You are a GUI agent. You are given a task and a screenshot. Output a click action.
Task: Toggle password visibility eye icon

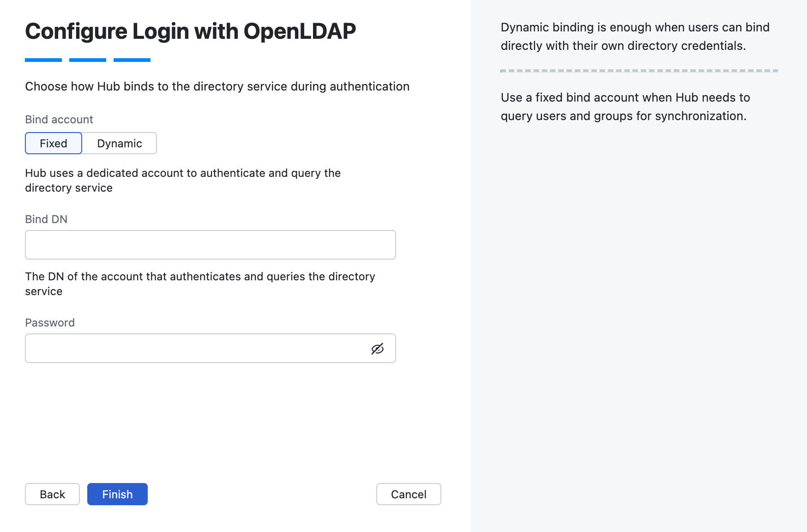click(x=377, y=349)
